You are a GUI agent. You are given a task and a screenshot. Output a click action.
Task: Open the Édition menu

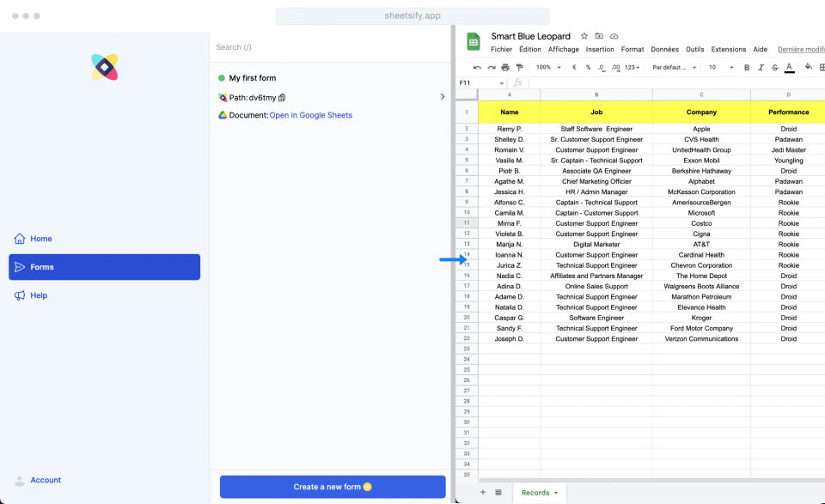coord(530,50)
